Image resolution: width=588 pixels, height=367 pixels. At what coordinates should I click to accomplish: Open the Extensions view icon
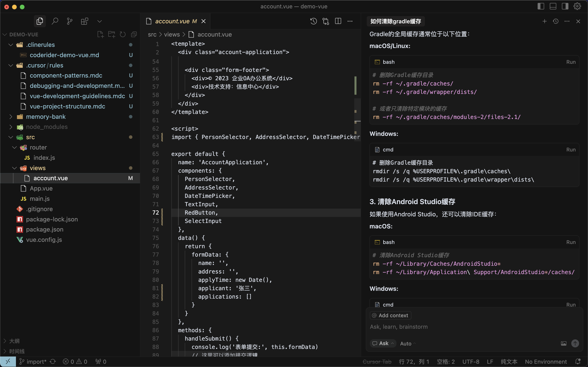point(84,21)
